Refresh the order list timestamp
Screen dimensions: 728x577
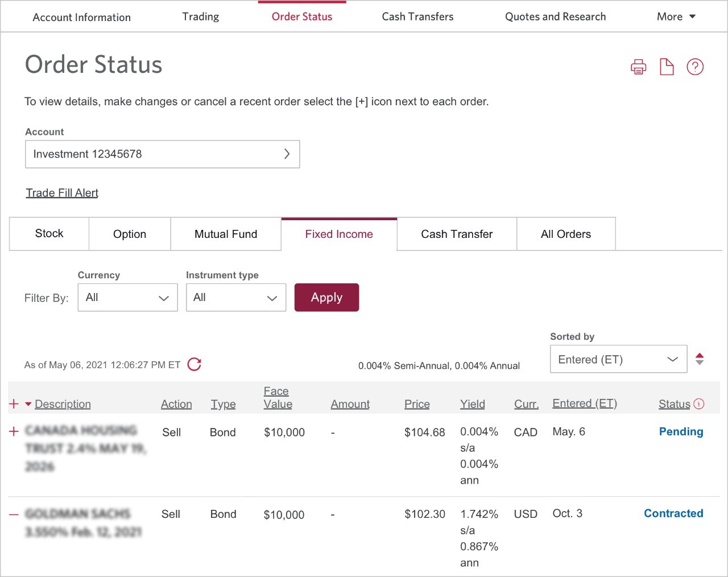click(x=195, y=364)
